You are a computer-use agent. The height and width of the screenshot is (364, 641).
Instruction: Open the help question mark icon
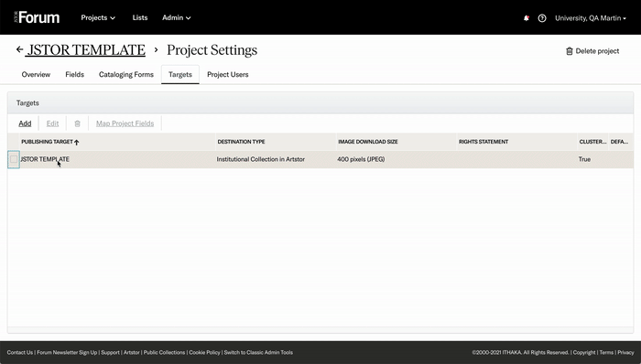click(x=542, y=18)
